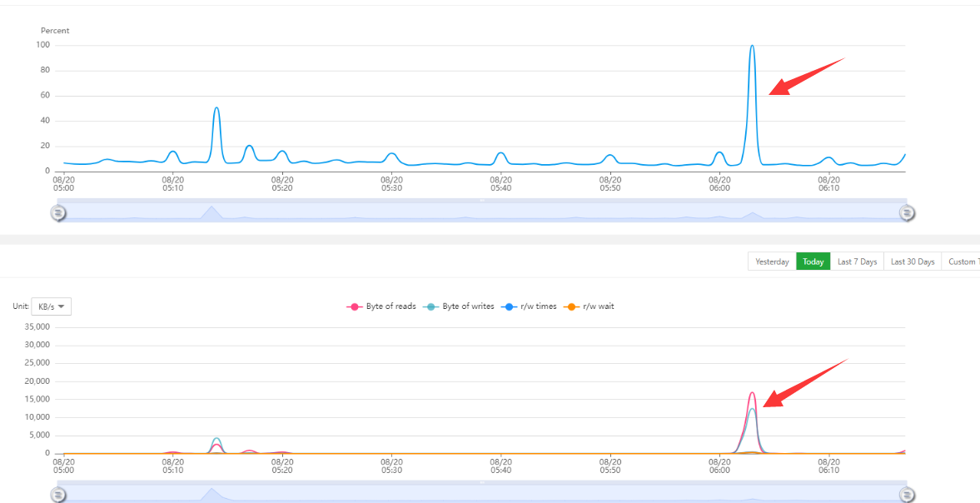Open the Unit KB/s dropdown
Viewport: 980px width, 503px height.
pos(52,306)
